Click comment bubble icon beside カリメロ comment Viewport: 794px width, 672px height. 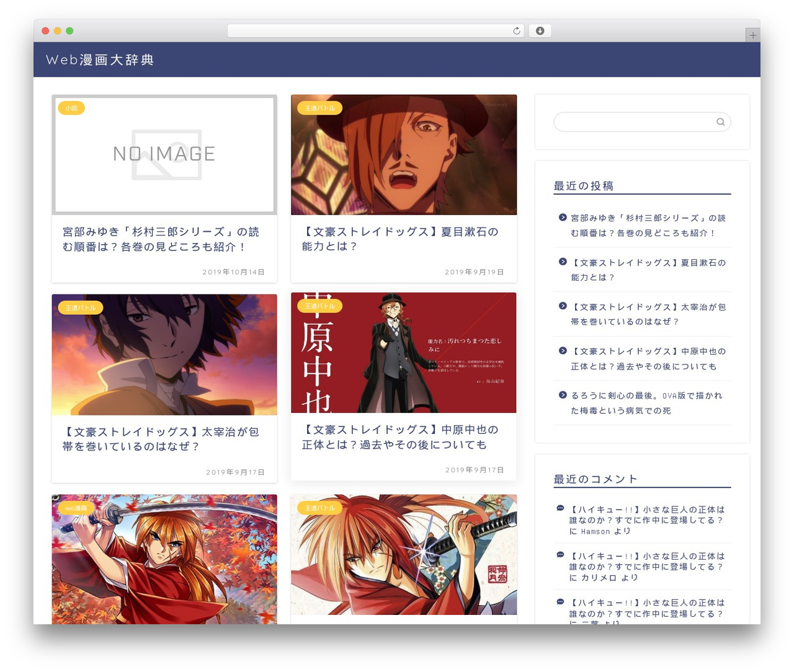pos(560,555)
